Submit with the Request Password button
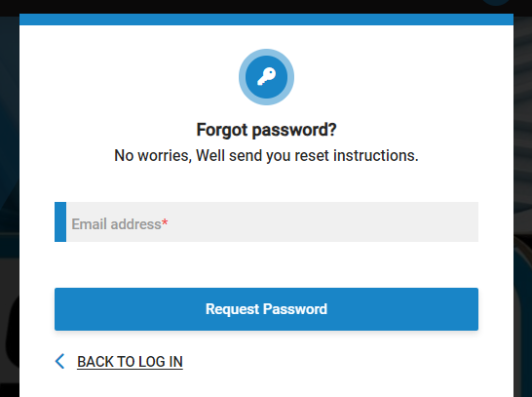532x397 pixels. [x=266, y=309]
